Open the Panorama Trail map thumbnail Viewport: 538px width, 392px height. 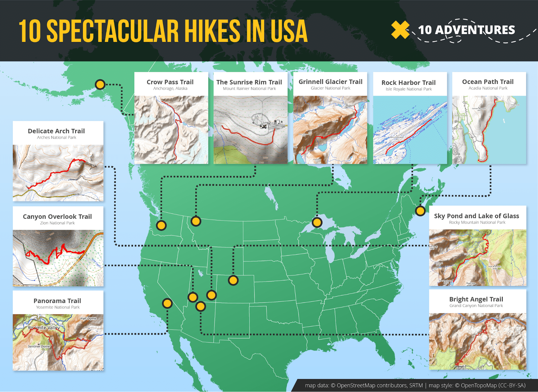tap(58, 342)
